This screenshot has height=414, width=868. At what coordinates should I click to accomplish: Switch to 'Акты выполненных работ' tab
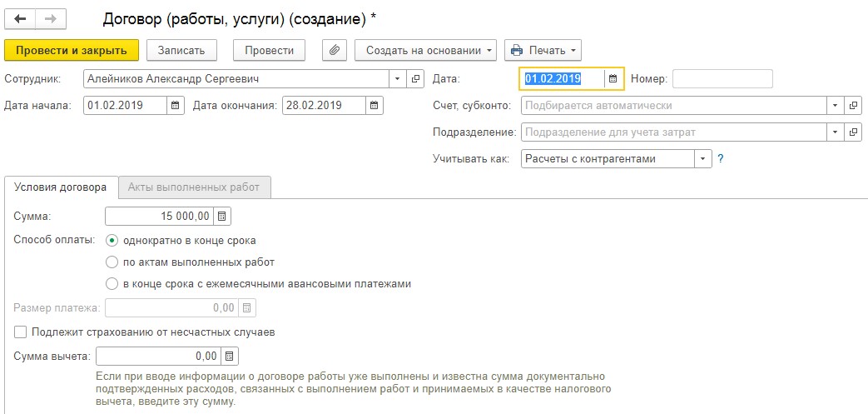click(x=194, y=187)
